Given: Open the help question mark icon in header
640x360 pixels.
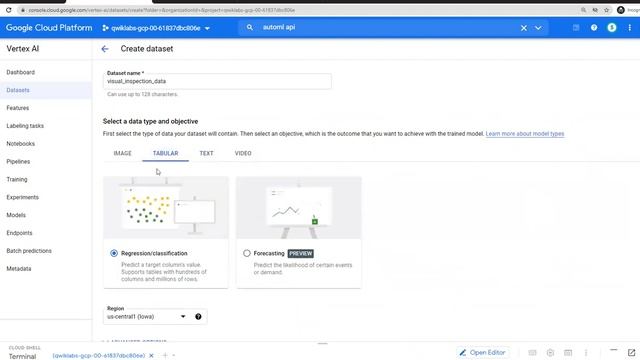Looking at the screenshot, I should (x=594, y=27).
